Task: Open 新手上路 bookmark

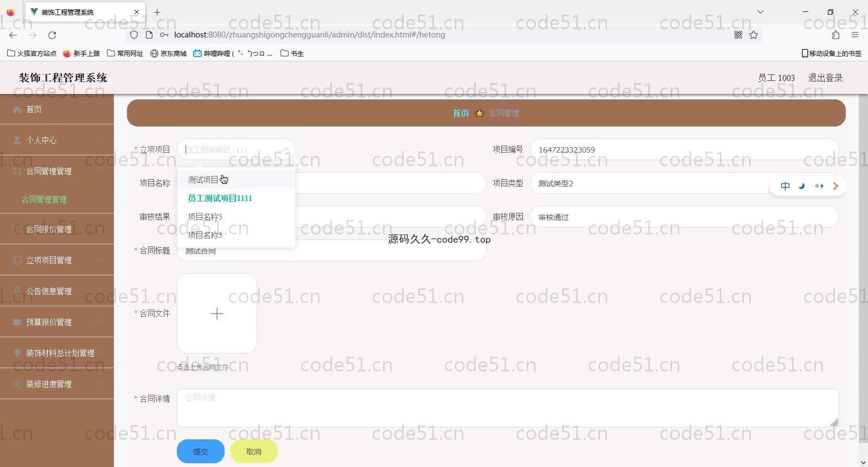Action: pyautogui.click(x=81, y=53)
